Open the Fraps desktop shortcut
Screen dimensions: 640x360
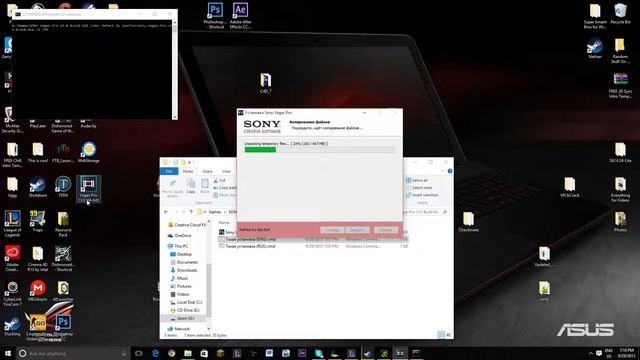[38, 221]
